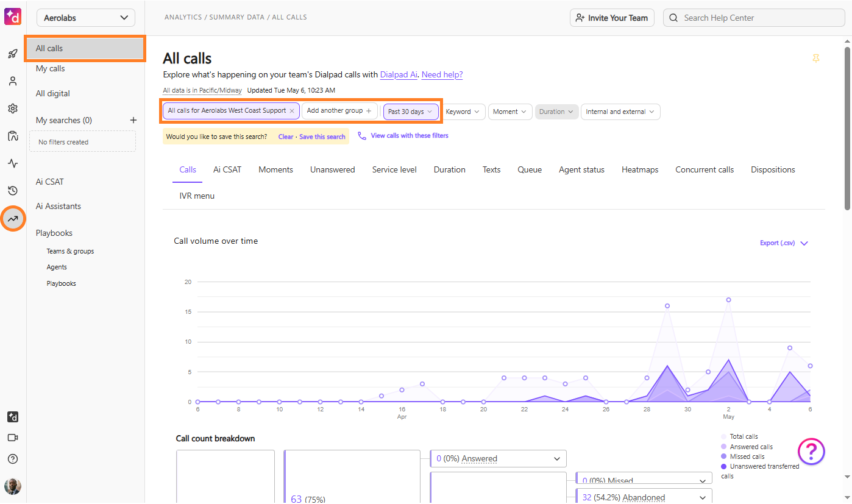The image size is (852, 504).
Task: Click the May 2 peak data point
Action: [728, 300]
